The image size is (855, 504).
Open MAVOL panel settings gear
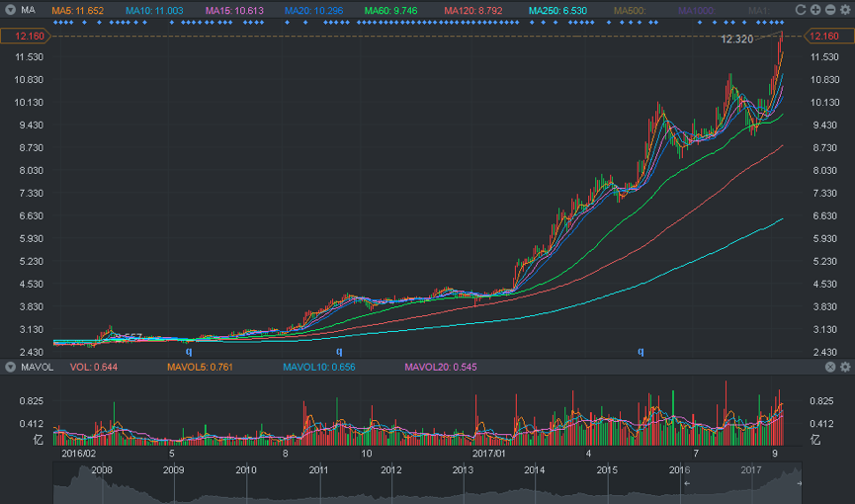click(845, 367)
